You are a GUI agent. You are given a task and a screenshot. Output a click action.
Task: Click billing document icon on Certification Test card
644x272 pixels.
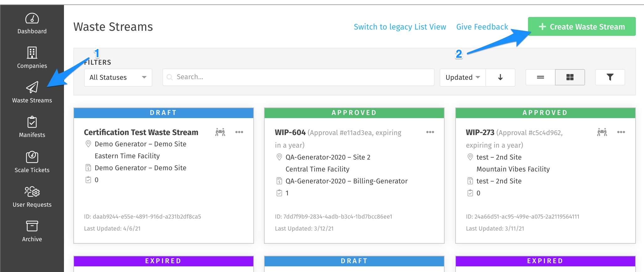click(x=88, y=168)
